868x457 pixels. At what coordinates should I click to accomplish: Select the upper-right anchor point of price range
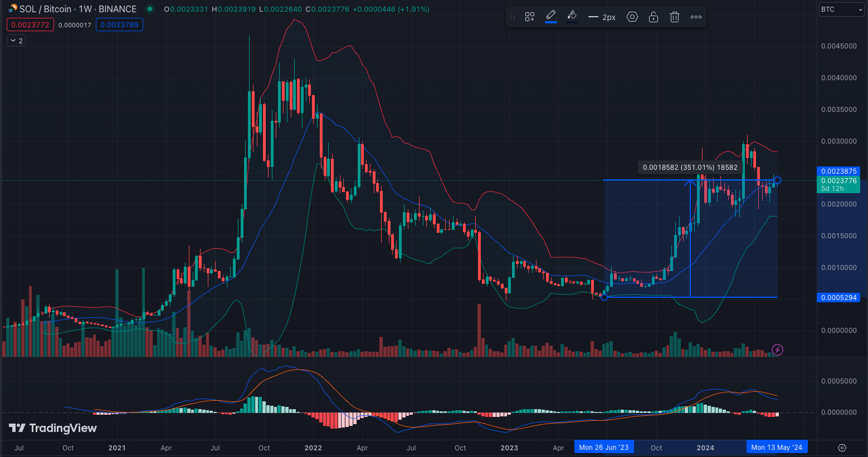[777, 180]
